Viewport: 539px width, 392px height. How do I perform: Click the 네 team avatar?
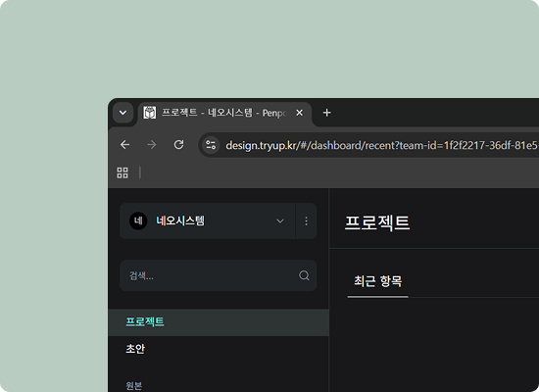(138, 220)
